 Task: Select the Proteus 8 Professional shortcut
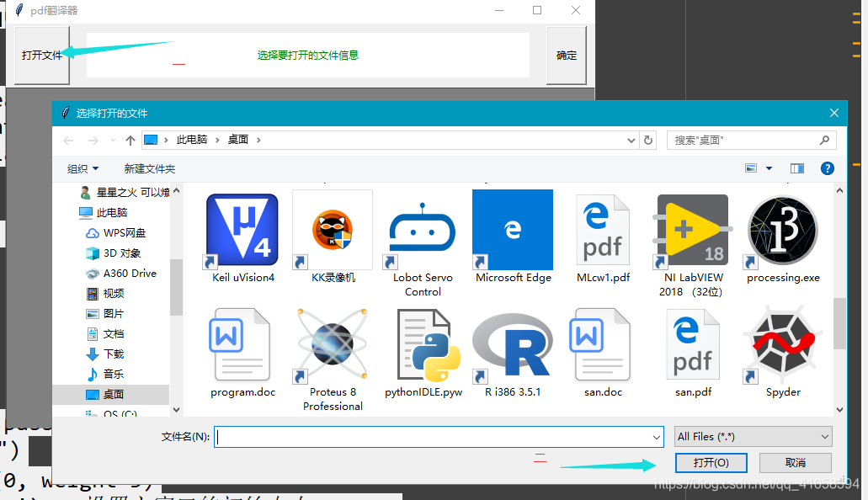[333, 359]
